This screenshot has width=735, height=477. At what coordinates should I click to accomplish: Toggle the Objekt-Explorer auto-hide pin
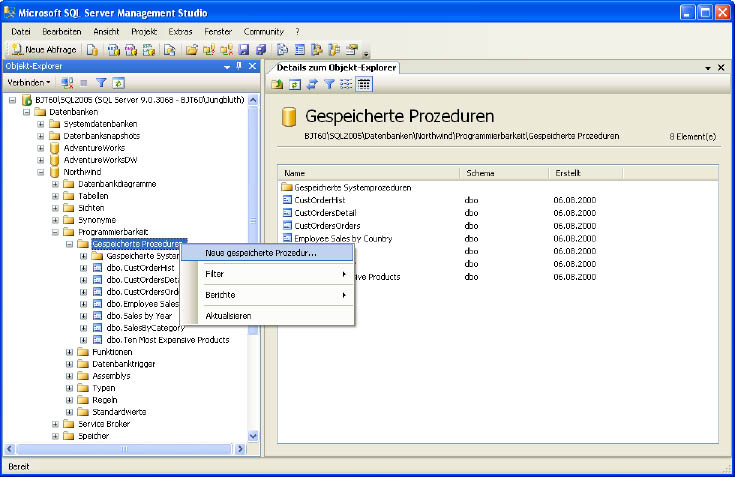tap(239, 66)
